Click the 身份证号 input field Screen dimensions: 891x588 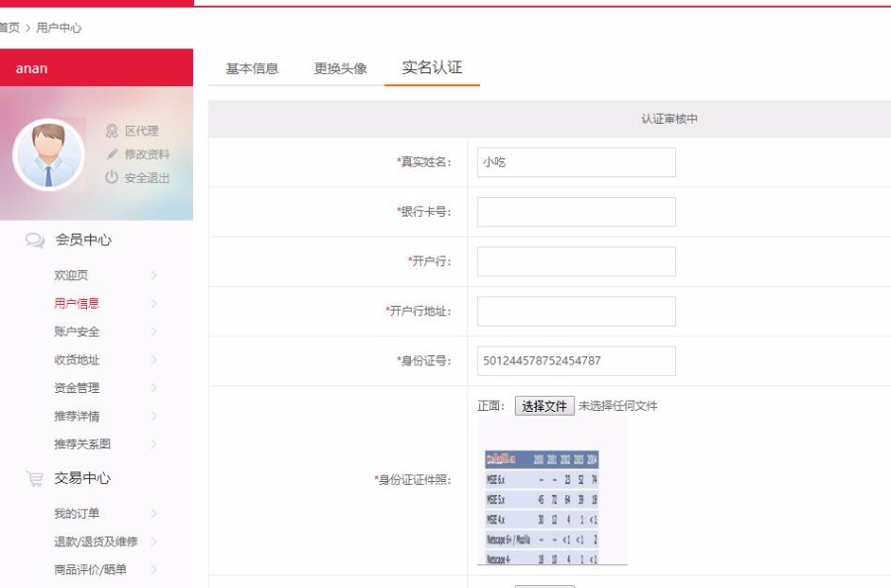[x=576, y=360]
